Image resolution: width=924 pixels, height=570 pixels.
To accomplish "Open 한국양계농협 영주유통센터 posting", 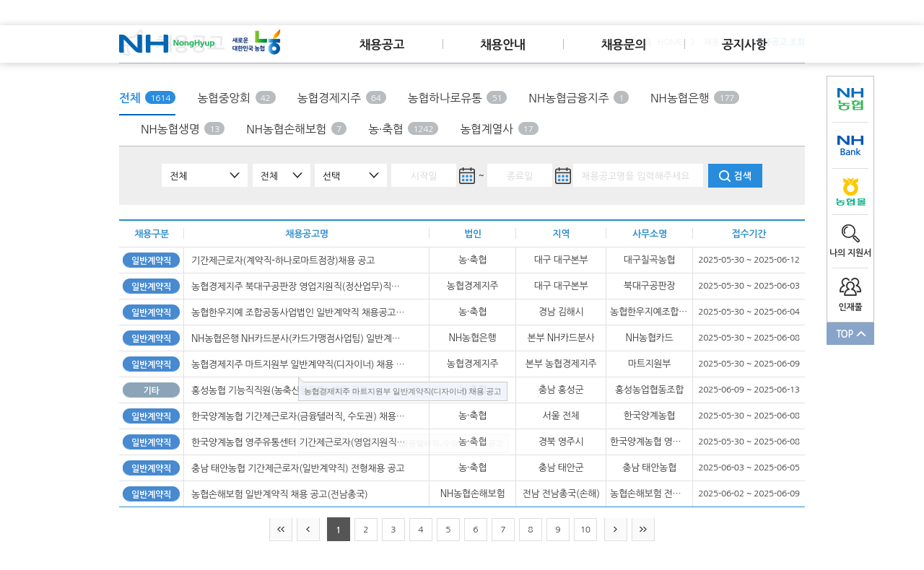I will pos(297,442).
